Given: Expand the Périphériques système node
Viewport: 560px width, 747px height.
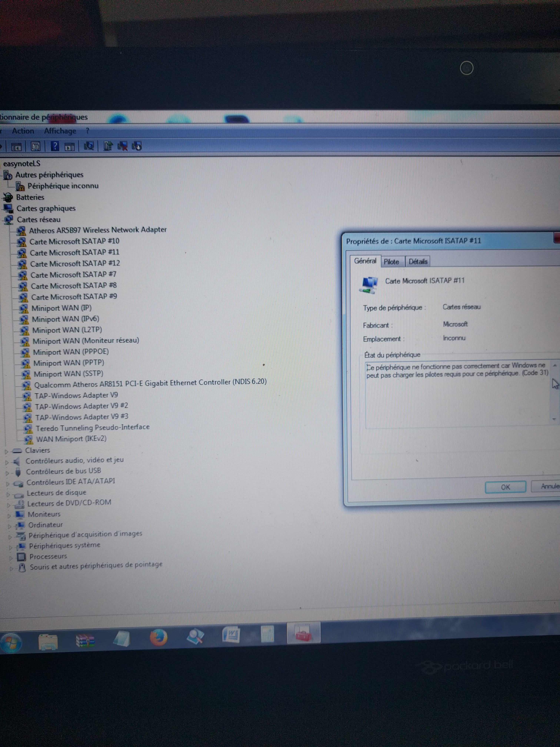Looking at the screenshot, I should pos(11,547).
